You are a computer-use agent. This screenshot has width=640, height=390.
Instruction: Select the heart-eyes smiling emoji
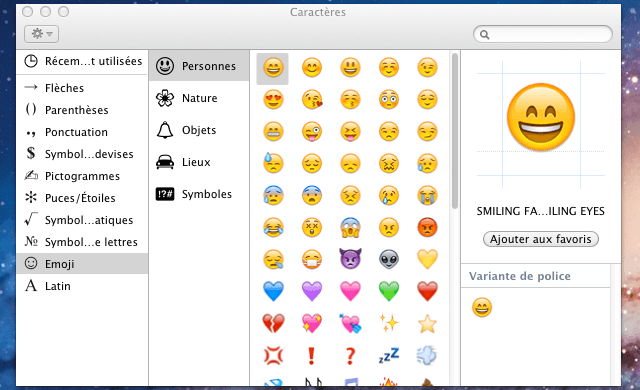point(273,100)
